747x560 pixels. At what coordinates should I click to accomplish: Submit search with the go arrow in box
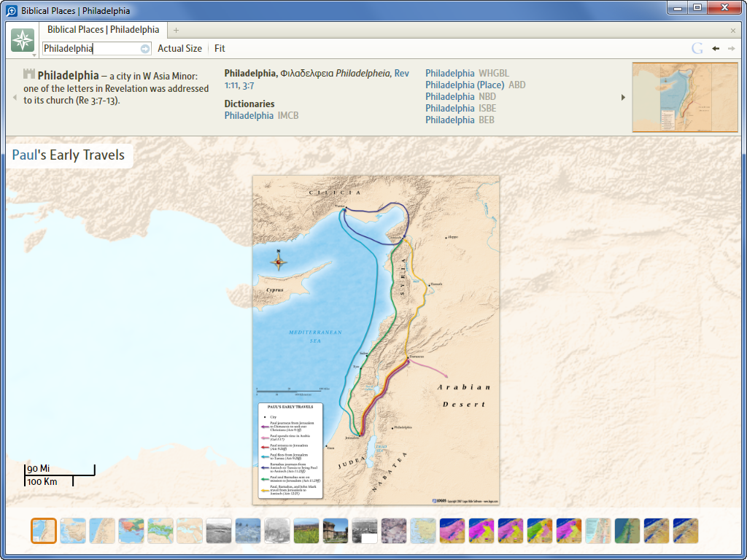[145, 49]
